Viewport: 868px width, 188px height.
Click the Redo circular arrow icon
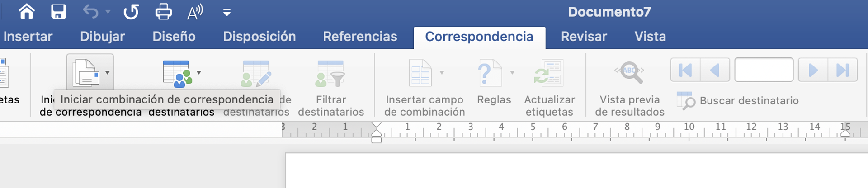pos(131,11)
